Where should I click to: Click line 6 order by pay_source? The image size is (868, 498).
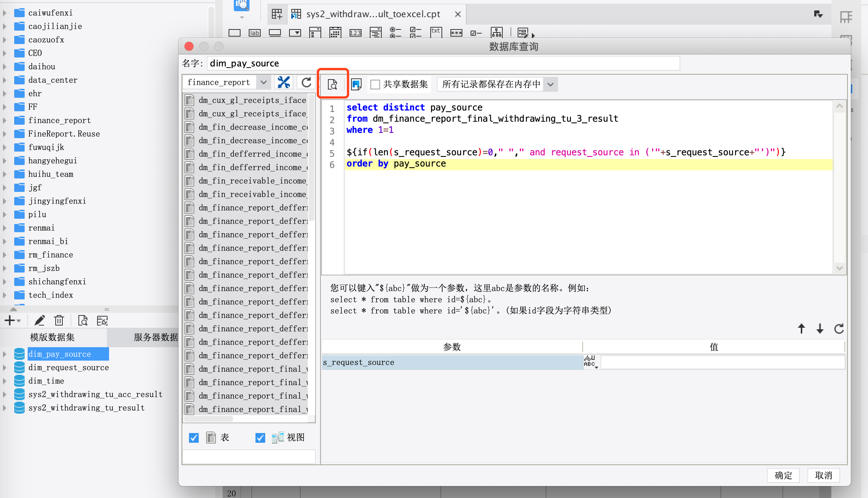396,164
